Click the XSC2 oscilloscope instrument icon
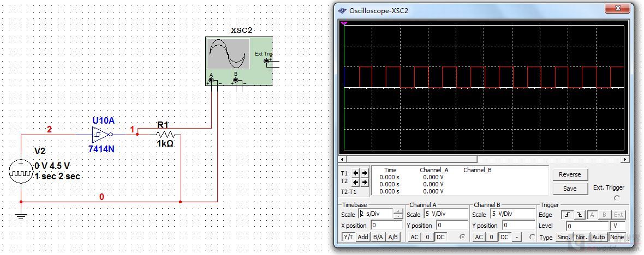This screenshot has height=255, width=644. [238, 61]
